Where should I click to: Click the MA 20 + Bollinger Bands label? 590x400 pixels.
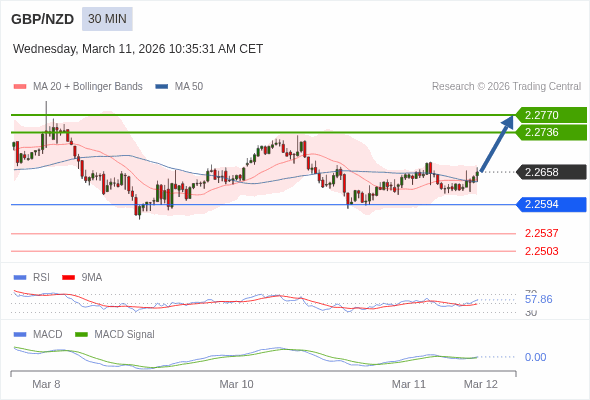click(x=88, y=87)
